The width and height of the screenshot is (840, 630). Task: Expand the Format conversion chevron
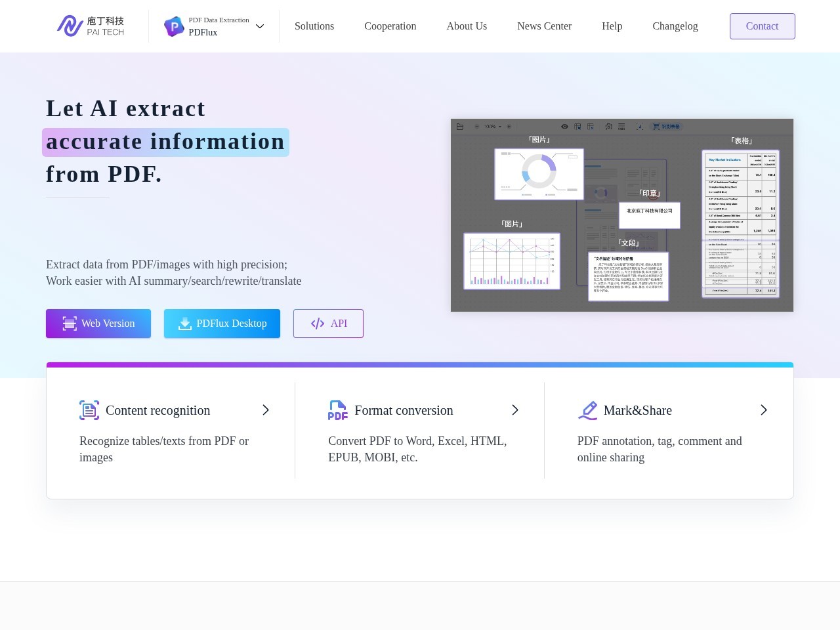coord(515,410)
